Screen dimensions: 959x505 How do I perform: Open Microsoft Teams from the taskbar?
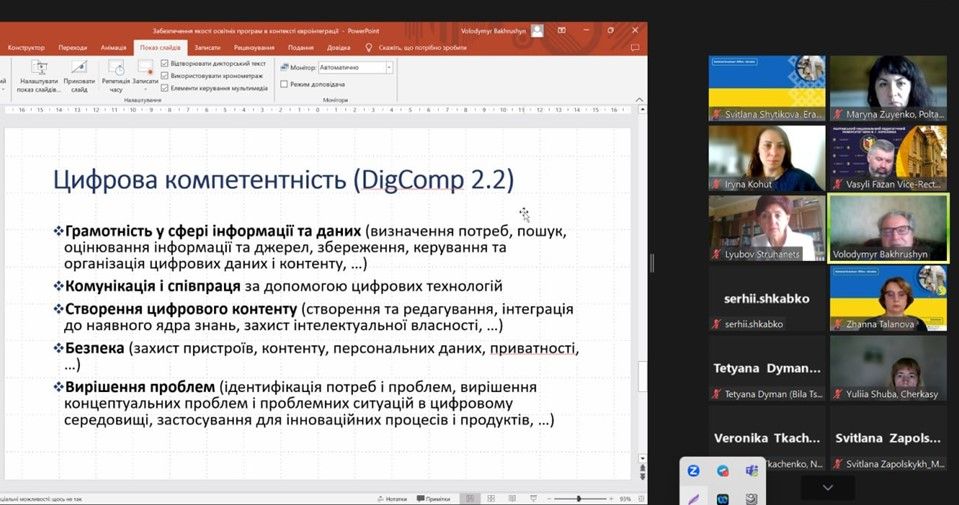point(751,471)
